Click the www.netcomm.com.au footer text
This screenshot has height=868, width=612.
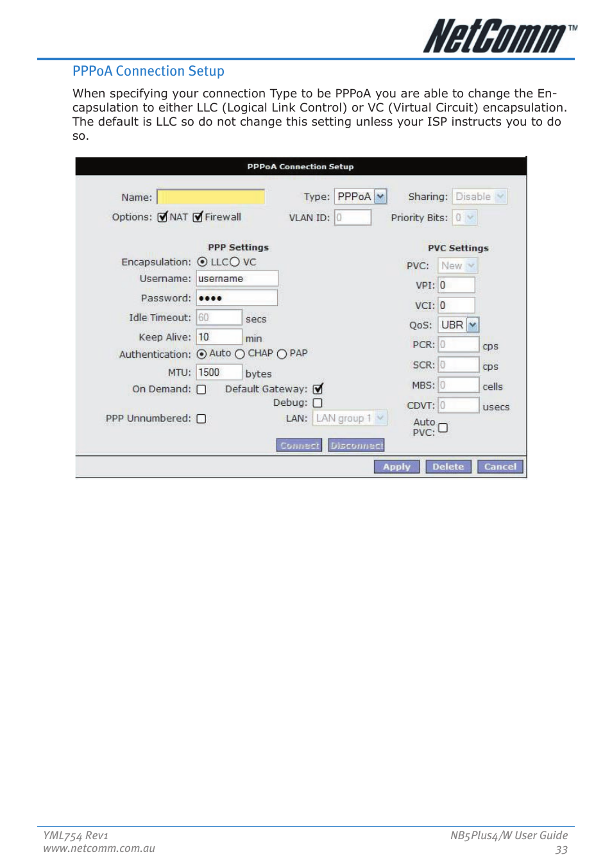pyautogui.click(x=99, y=848)
